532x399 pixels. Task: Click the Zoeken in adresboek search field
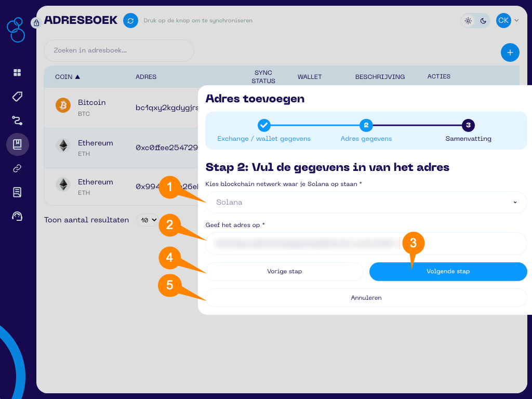coord(119,50)
